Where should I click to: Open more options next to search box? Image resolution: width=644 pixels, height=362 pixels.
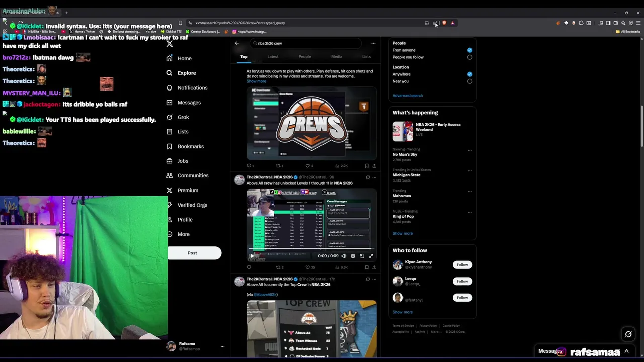point(373,43)
